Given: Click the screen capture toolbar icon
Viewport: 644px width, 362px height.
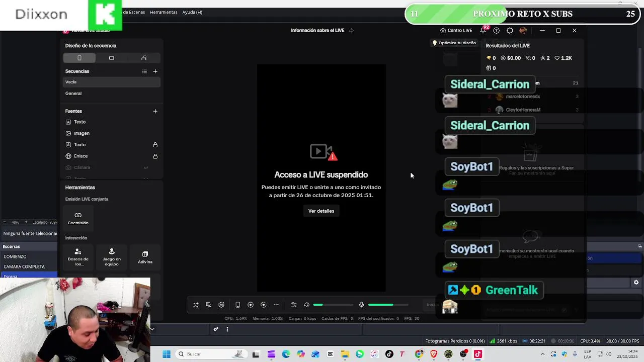Looking at the screenshot, I should tap(208, 305).
